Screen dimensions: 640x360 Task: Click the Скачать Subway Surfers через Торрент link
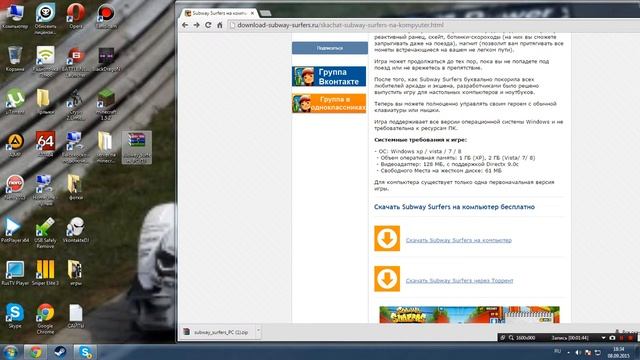click(459, 281)
